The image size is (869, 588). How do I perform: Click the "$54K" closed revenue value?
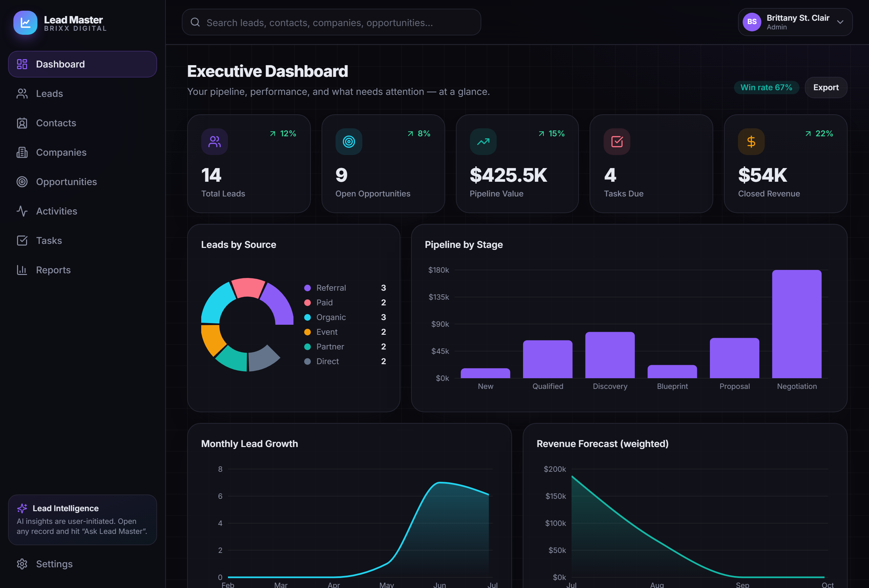tap(762, 175)
